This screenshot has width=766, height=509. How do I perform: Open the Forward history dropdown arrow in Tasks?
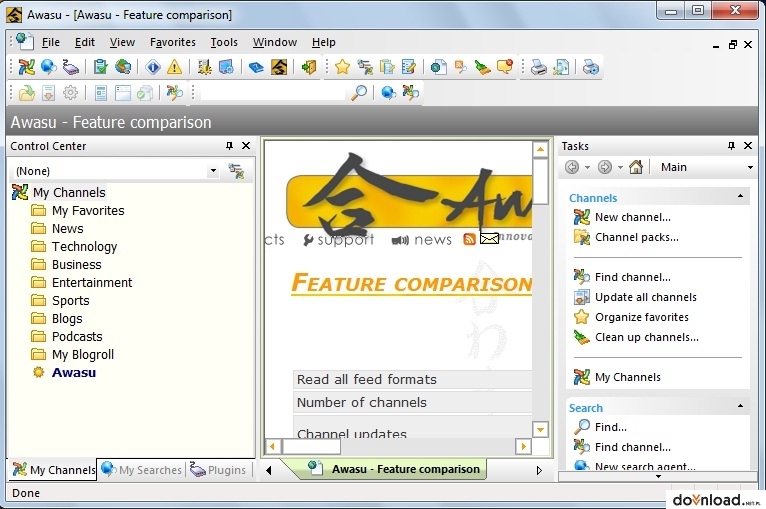[x=620, y=167]
